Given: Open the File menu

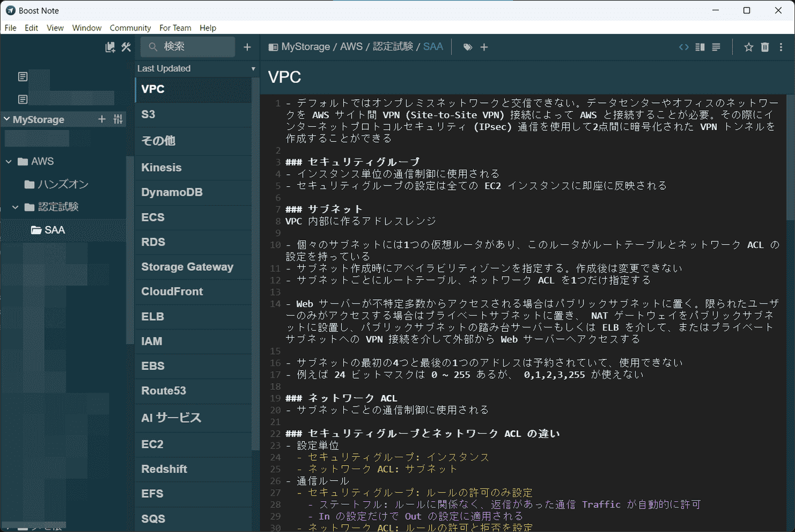Looking at the screenshot, I should click(10, 28).
